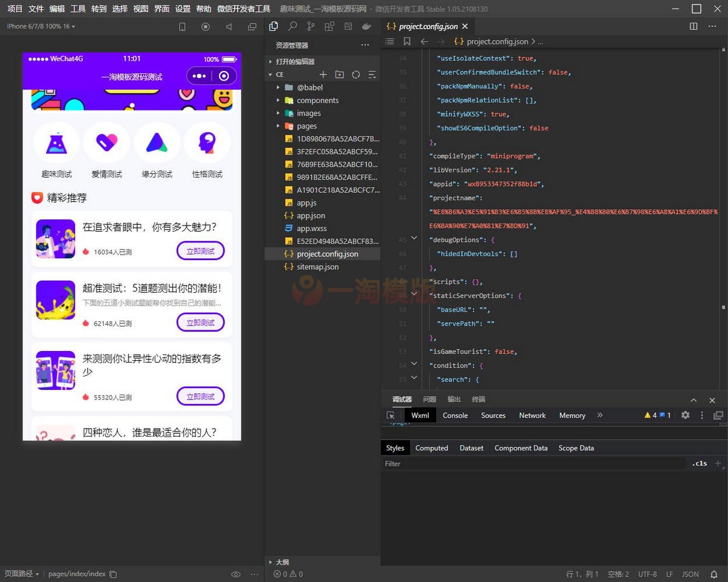Open the Explorer files icon in activity bar

274,26
